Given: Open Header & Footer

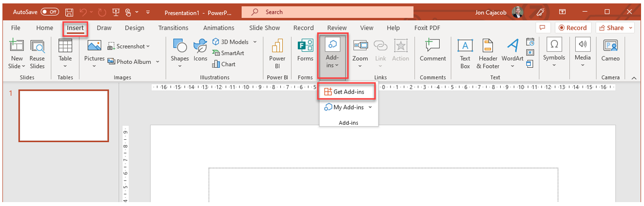Looking at the screenshot, I should point(488,55).
